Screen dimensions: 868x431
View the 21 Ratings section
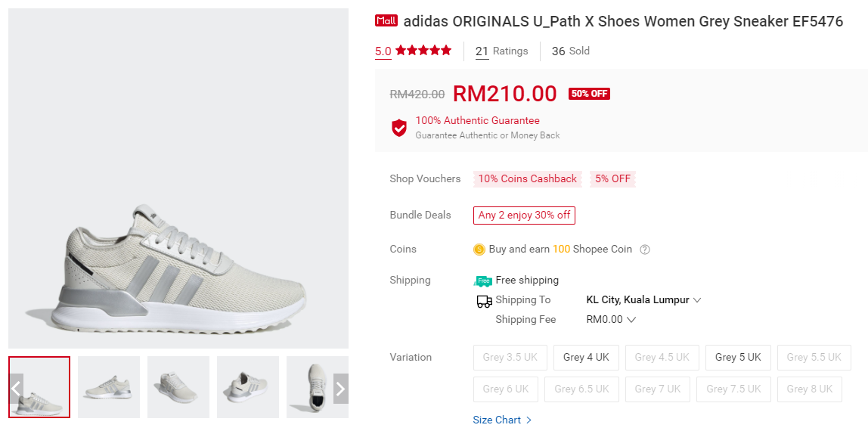pos(501,51)
